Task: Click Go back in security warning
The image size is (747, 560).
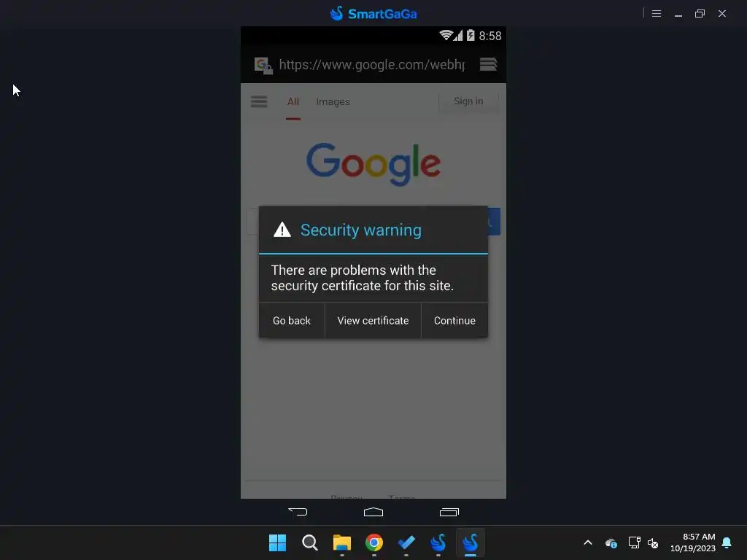Action: pos(292,321)
